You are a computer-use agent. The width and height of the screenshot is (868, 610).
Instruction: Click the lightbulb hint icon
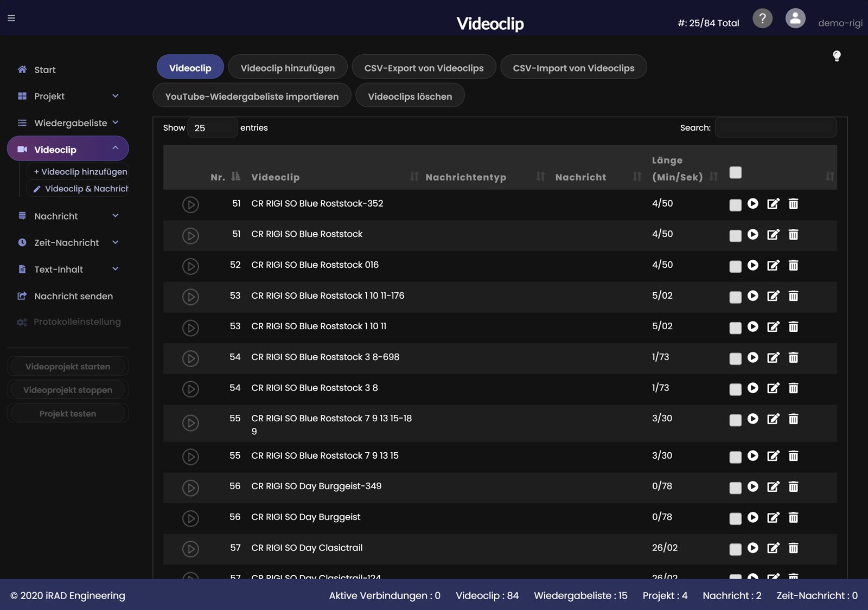click(837, 56)
